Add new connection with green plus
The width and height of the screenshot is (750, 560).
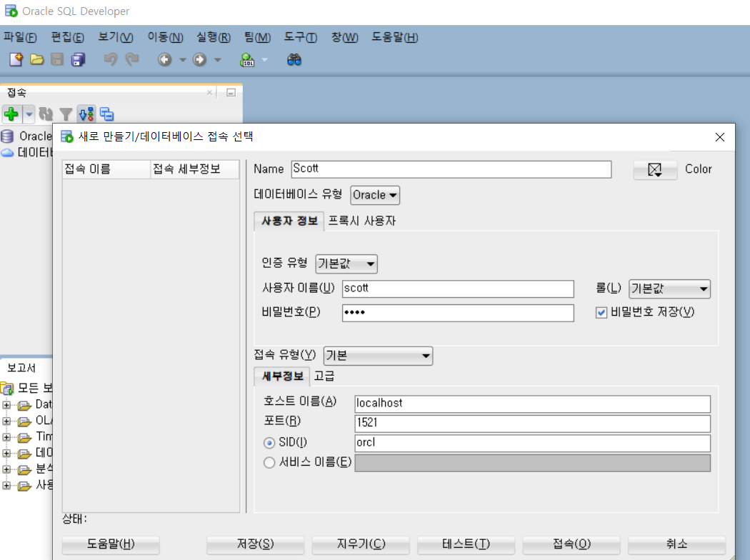11,114
